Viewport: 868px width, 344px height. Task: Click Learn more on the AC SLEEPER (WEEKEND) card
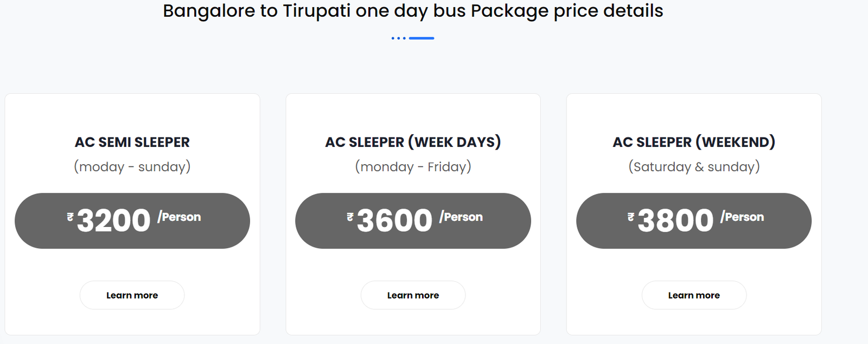pyautogui.click(x=694, y=295)
